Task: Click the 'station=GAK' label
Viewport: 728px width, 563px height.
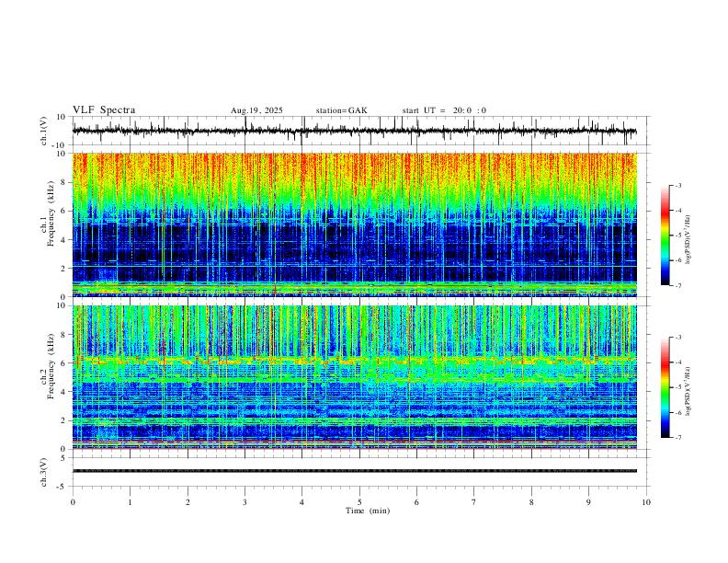Action: (x=341, y=110)
